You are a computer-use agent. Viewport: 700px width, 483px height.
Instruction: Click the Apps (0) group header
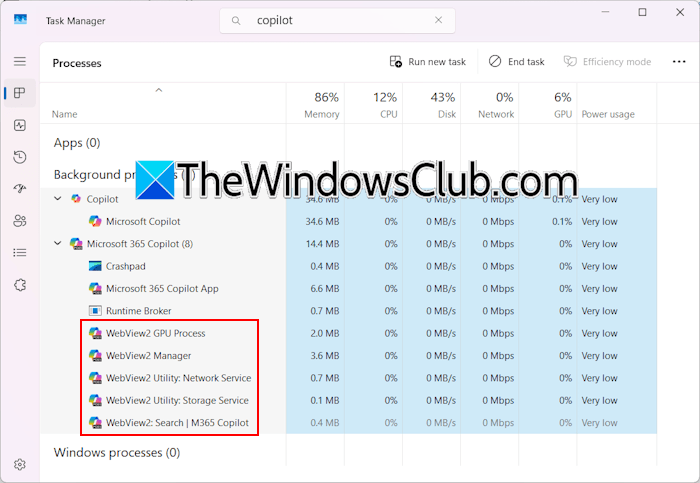pos(77,143)
